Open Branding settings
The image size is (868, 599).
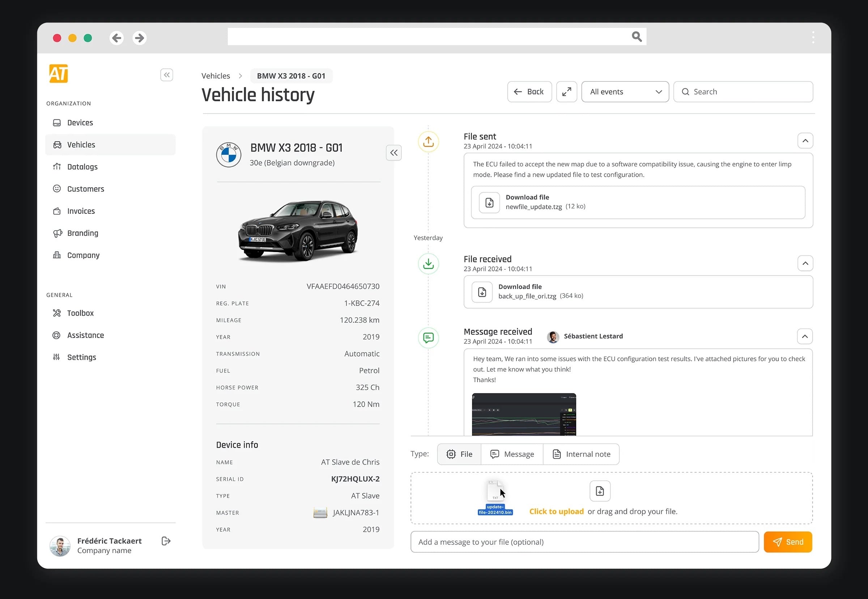(110, 233)
